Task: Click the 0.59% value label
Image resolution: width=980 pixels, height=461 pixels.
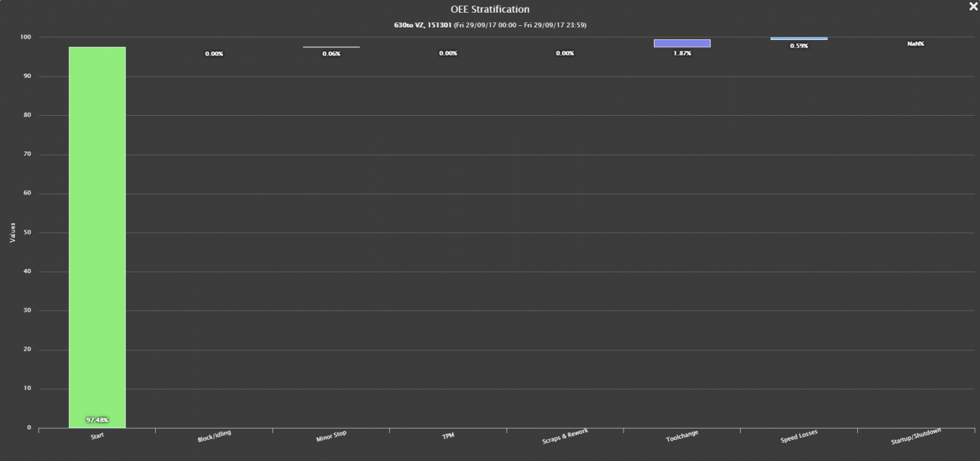Action: (798, 46)
